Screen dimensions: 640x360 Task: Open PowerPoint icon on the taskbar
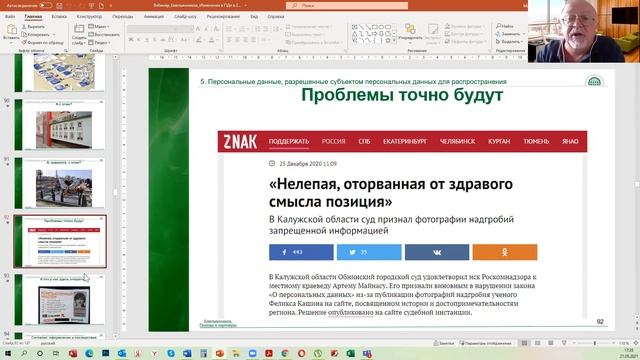[220, 353]
